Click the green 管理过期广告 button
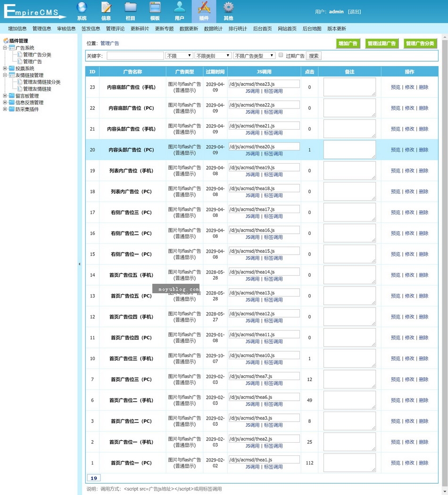The width and height of the screenshot is (448, 495). point(382,43)
